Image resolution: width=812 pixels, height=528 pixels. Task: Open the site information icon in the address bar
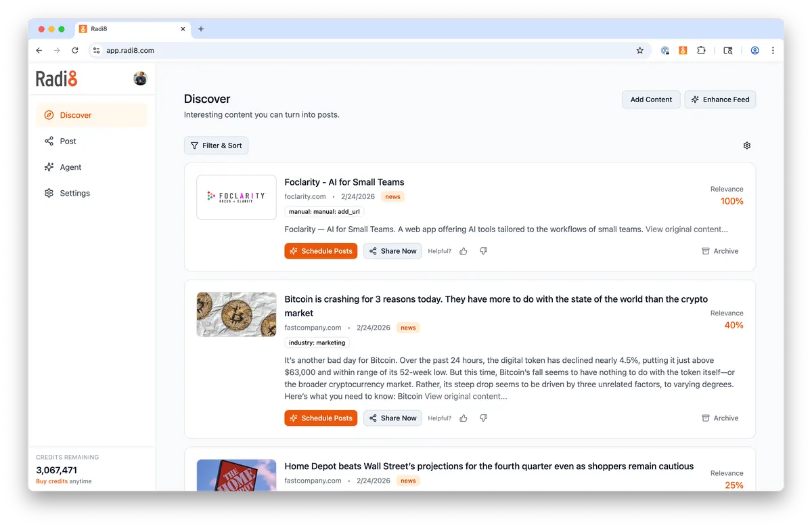point(97,51)
